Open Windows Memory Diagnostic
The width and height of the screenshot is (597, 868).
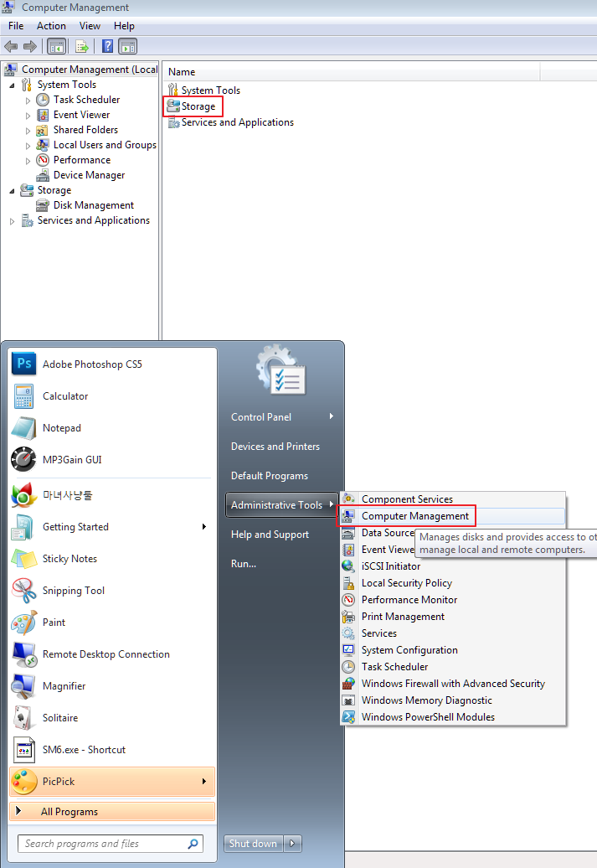(453, 700)
